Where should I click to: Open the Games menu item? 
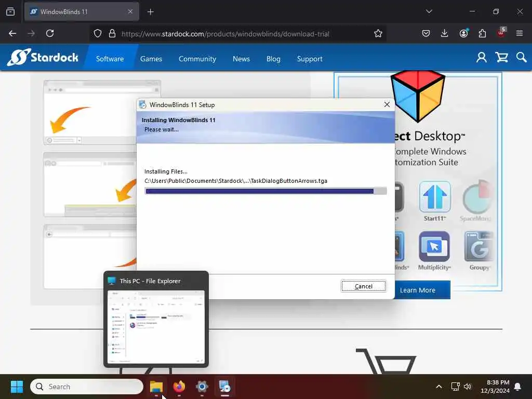coord(151,59)
